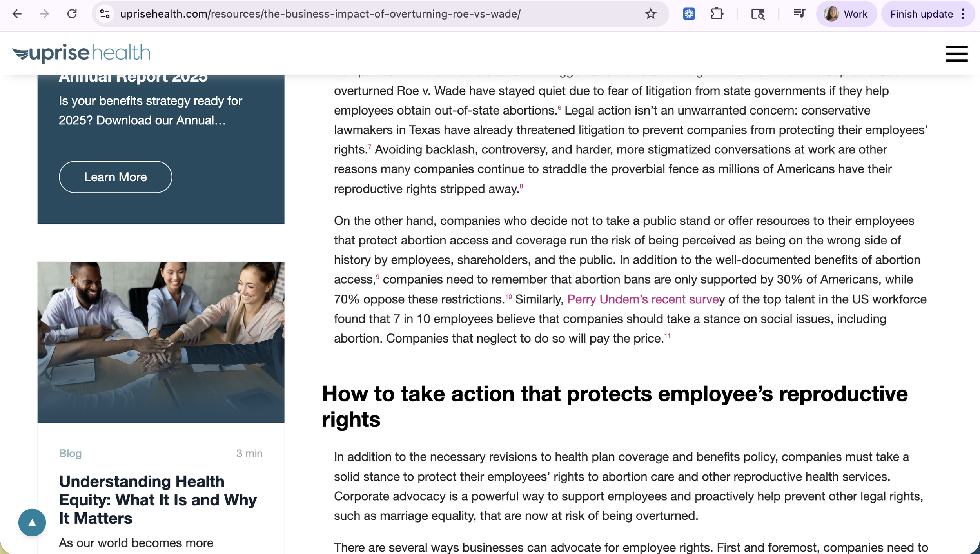The image size is (980, 554).
Task: Open Chrome's three-dot options menu
Action: click(962, 14)
